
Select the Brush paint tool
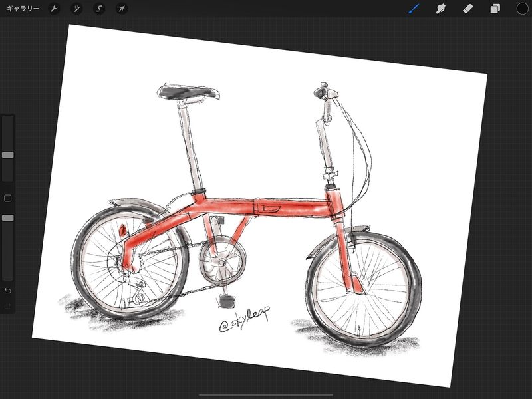tap(414, 9)
